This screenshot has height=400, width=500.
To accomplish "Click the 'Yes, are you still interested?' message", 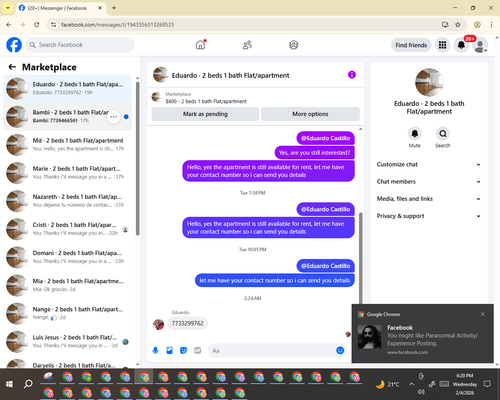I will [314, 153].
